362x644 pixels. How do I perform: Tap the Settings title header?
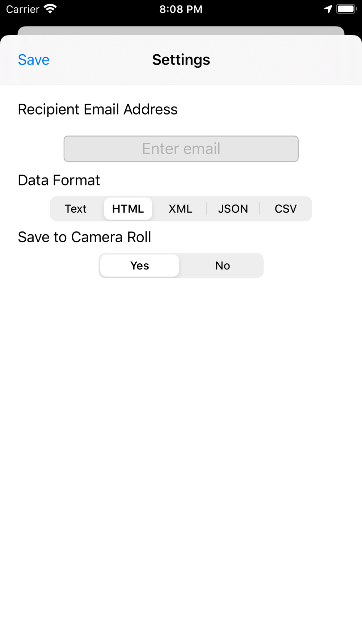(x=181, y=60)
